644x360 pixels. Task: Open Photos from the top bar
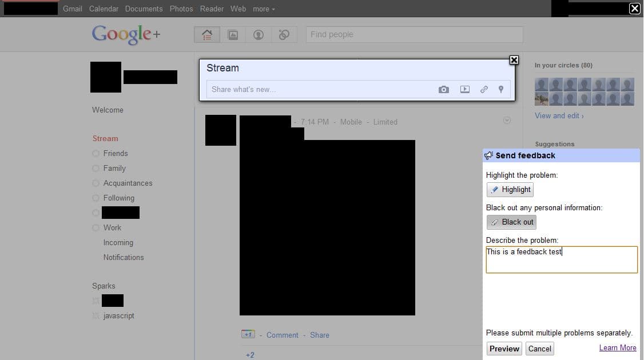point(181,9)
